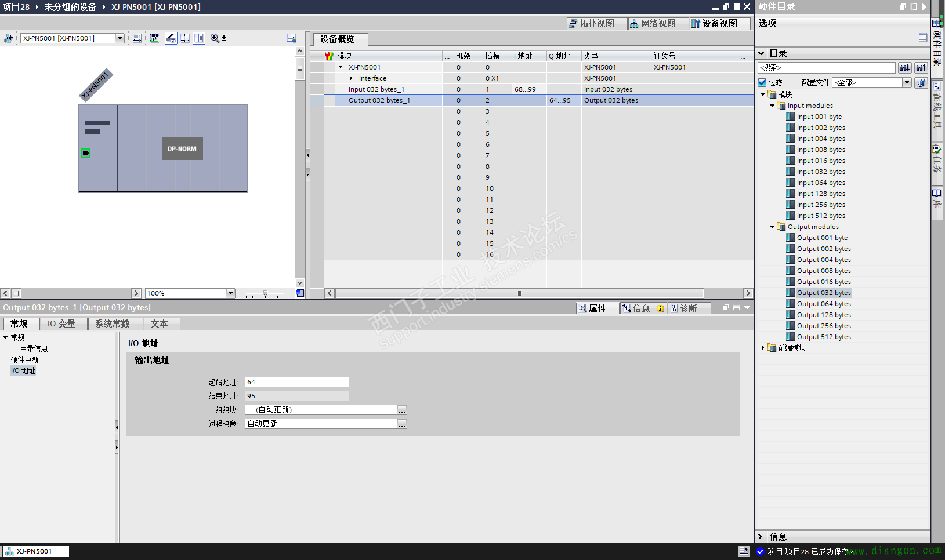Click the NAME assign device name icon
The height and width of the screenshot is (560, 945).
[154, 38]
